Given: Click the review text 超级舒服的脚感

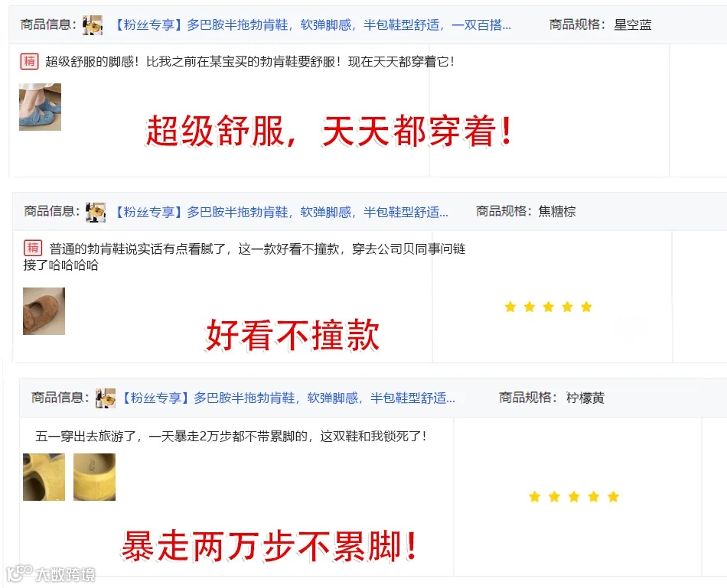Looking at the screenshot, I should point(92,62).
